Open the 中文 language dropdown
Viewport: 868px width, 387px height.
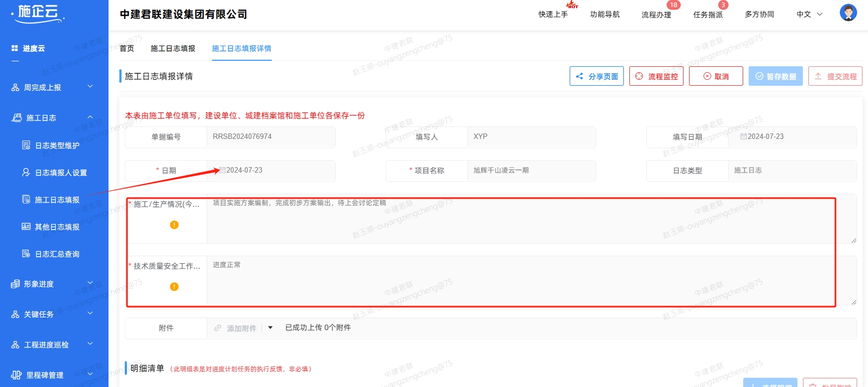coord(809,15)
